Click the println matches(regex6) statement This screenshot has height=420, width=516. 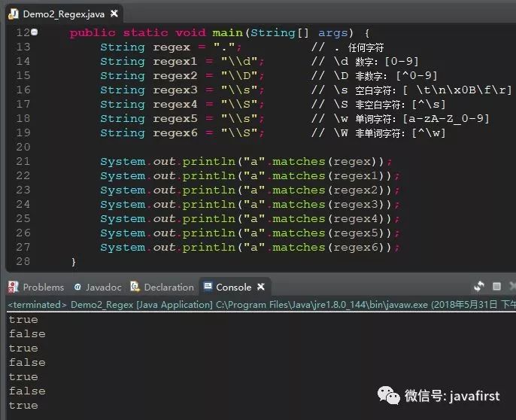pyautogui.click(x=250, y=248)
